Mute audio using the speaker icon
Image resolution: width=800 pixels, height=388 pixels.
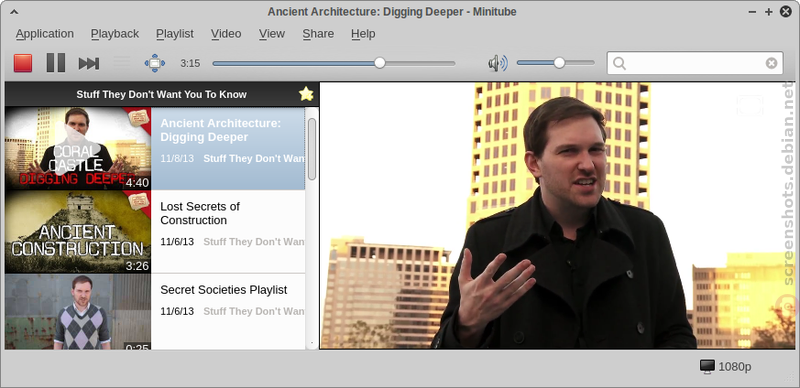click(x=497, y=63)
